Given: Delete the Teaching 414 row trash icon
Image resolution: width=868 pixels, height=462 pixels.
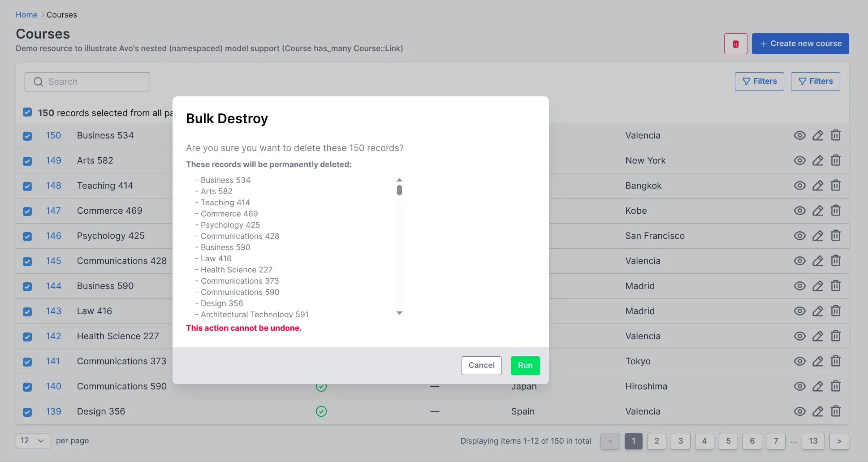Looking at the screenshot, I should point(835,186).
